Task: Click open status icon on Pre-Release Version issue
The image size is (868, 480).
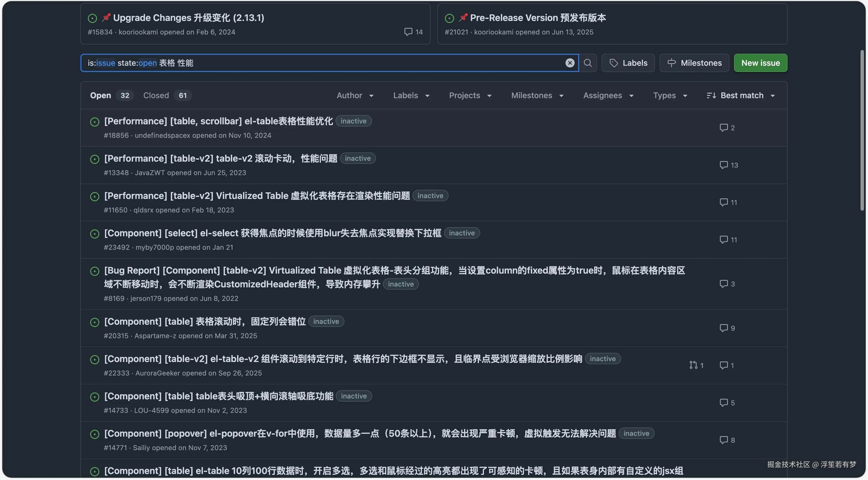Action: click(449, 18)
